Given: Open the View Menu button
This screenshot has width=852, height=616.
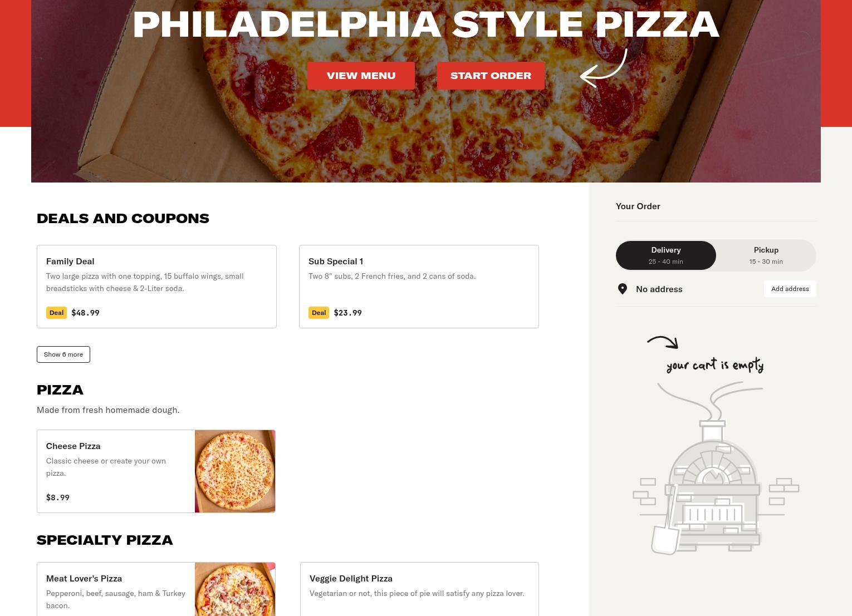Looking at the screenshot, I should coord(361,76).
